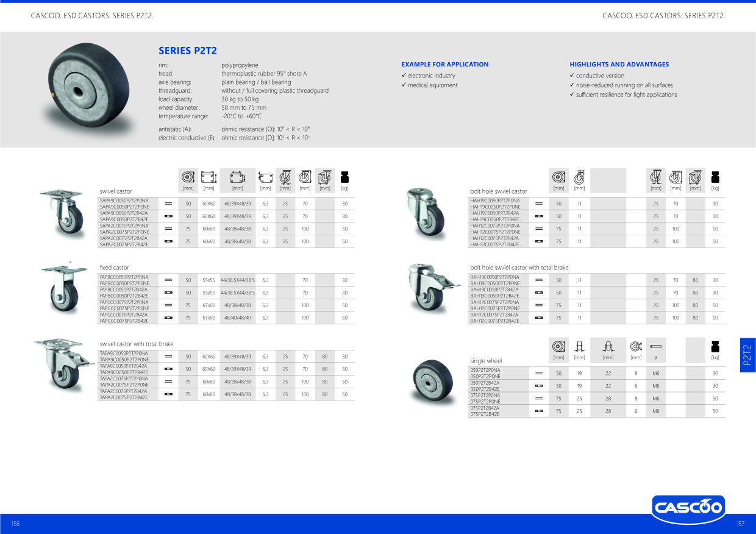Click the '-20°C to +60°C' temperature value
756x534 pixels.
241,116
